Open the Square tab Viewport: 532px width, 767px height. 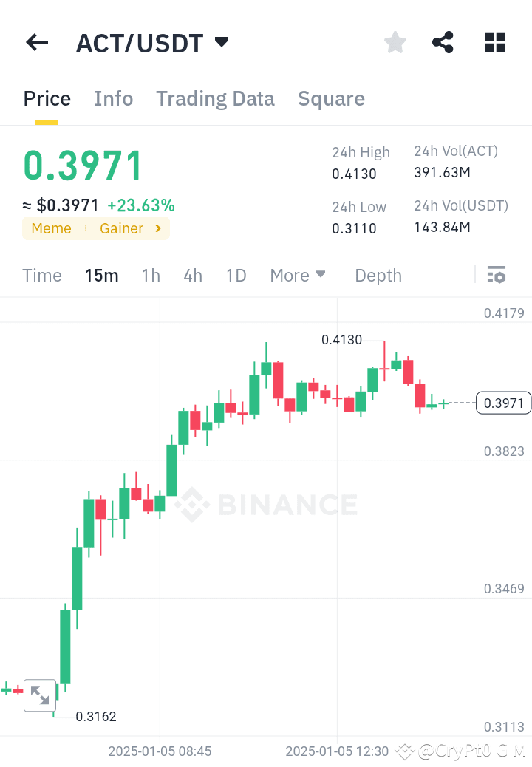pos(331,98)
